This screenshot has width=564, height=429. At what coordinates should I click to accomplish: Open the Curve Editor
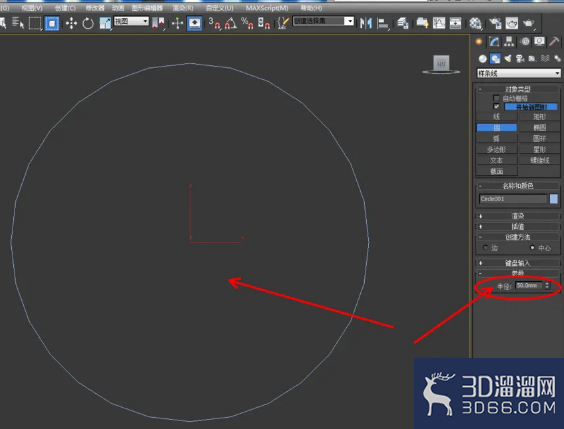point(439,24)
